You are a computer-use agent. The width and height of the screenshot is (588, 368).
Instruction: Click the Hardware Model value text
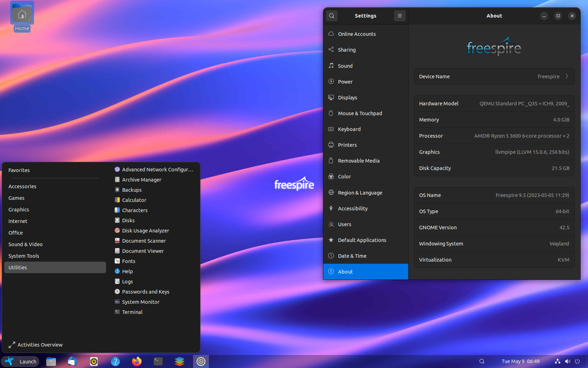coord(524,104)
